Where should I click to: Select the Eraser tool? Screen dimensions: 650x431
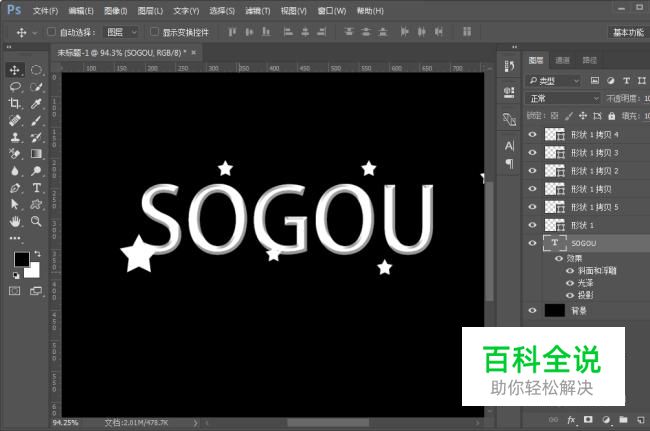point(15,154)
